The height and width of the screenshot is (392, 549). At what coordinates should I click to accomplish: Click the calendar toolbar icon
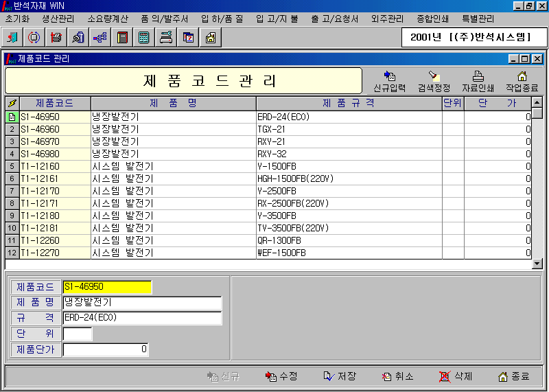click(x=188, y=37)
